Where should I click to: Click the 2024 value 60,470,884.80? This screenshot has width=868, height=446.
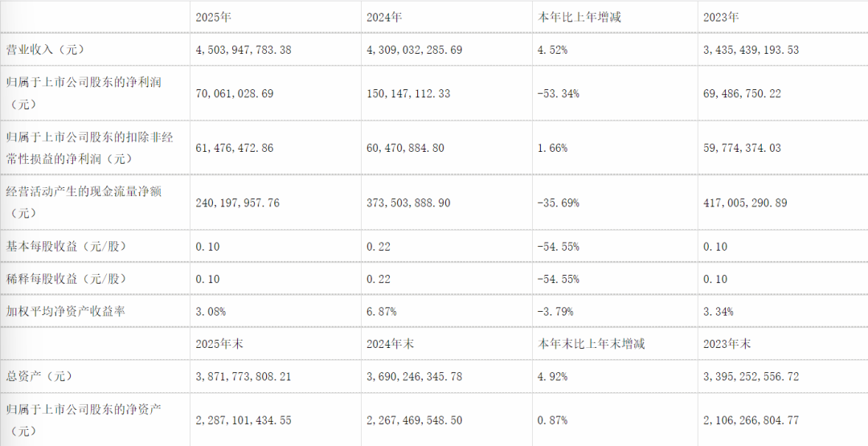404,148
